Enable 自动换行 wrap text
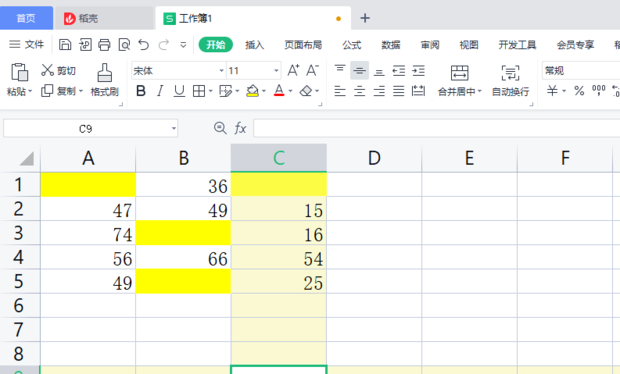The width and height of the screenshot is (620, 374). pyautogui.click(x=510, y=81)
